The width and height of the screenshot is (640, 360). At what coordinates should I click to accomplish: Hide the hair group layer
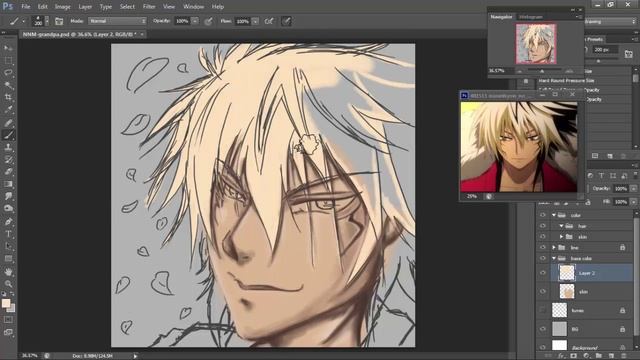(x=542, y=226)
